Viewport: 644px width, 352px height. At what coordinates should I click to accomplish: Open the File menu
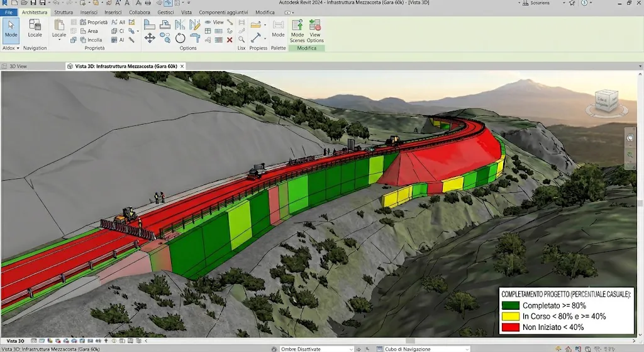tap(9, 13)
